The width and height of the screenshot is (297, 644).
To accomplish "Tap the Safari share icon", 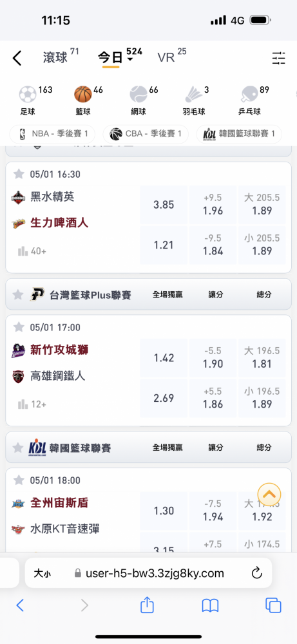I will tap(147, 605).
